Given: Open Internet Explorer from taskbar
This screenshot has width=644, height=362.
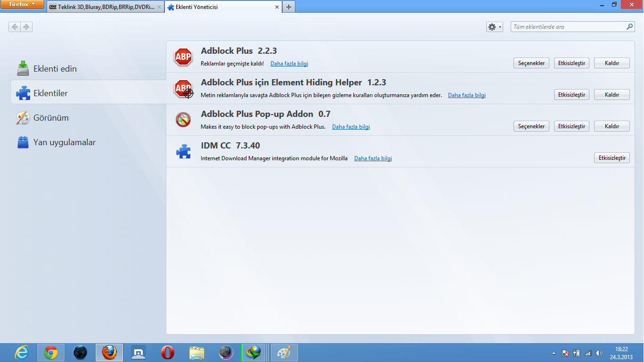Looking at the screenshot, I should click(22, 353).
